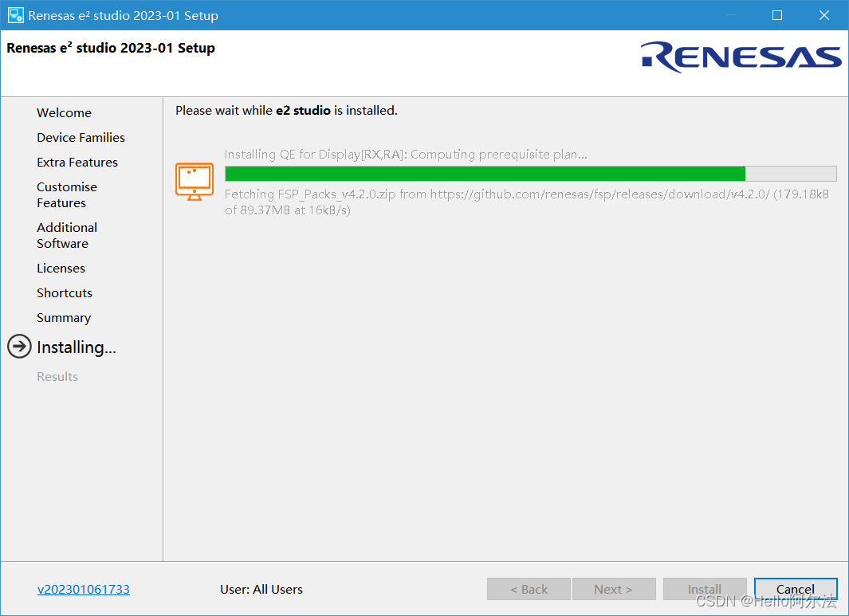Image resolution: width=849 pixels, height=616 pixels.
Task: Select the Device Families step
Action: pyautogui.click(x=81, y=138)
